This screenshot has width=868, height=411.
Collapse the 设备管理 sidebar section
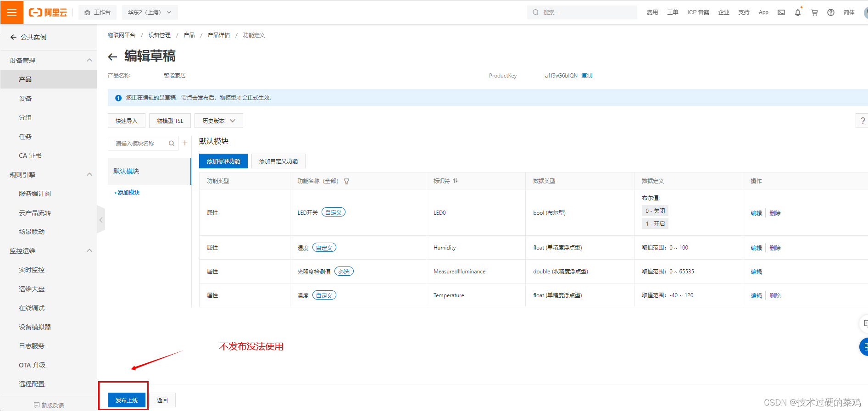click(x=89, y=60)
